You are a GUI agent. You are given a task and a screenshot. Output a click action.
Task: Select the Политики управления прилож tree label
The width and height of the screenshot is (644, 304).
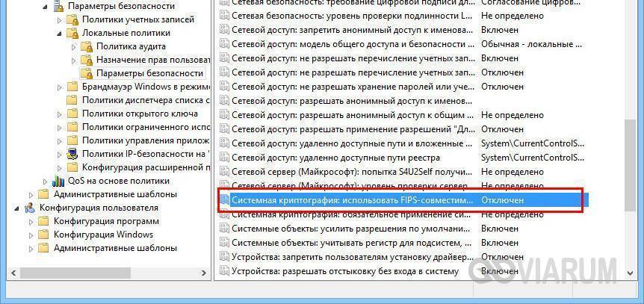coord(146,140)
